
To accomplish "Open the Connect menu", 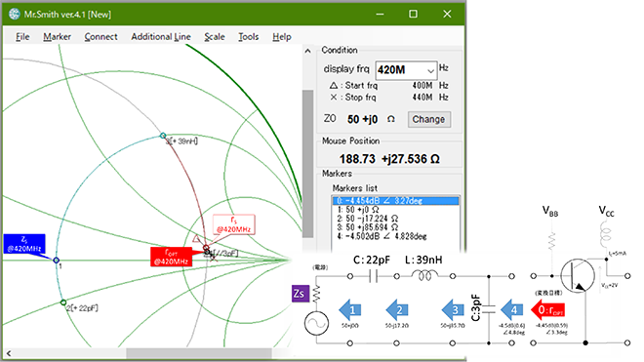I will [101, 36].
